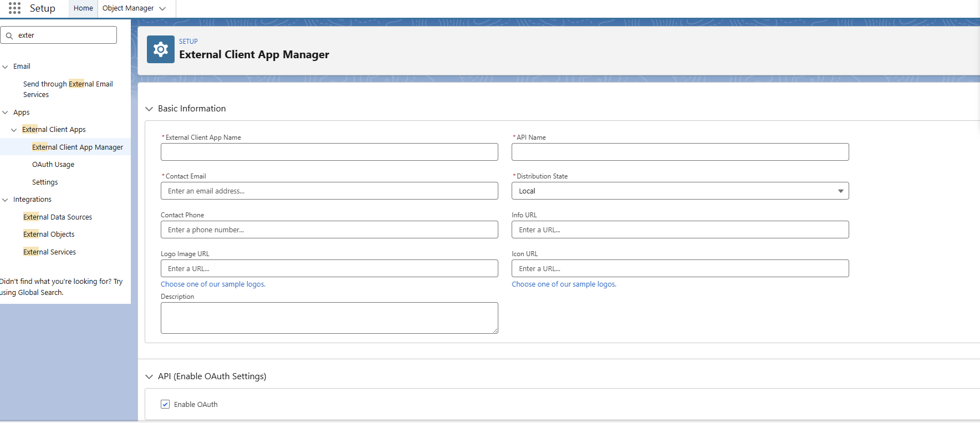Image resolution: width=980 pixels, height=423 pixels.
Task: Click into the Logo Image URL field
Action: point(329,268)
